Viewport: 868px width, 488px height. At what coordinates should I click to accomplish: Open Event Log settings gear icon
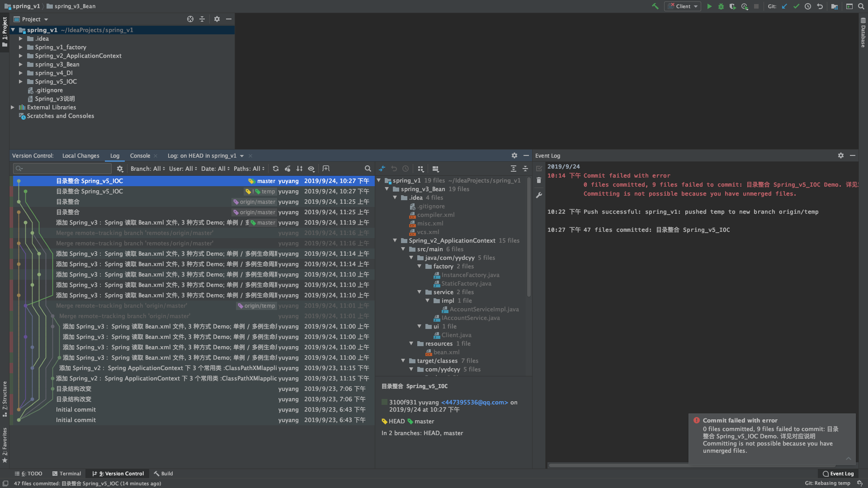coord(841,155)
